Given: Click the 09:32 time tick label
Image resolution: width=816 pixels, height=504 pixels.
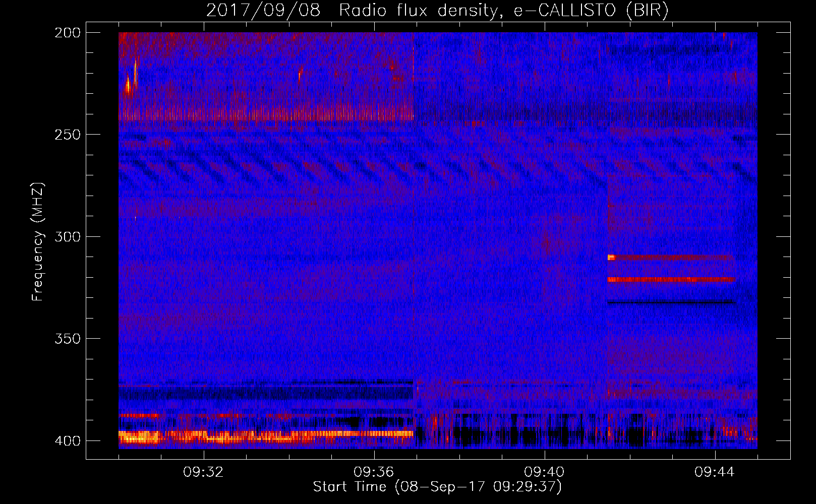Looking at the screenshot, I should click(203, 472).
